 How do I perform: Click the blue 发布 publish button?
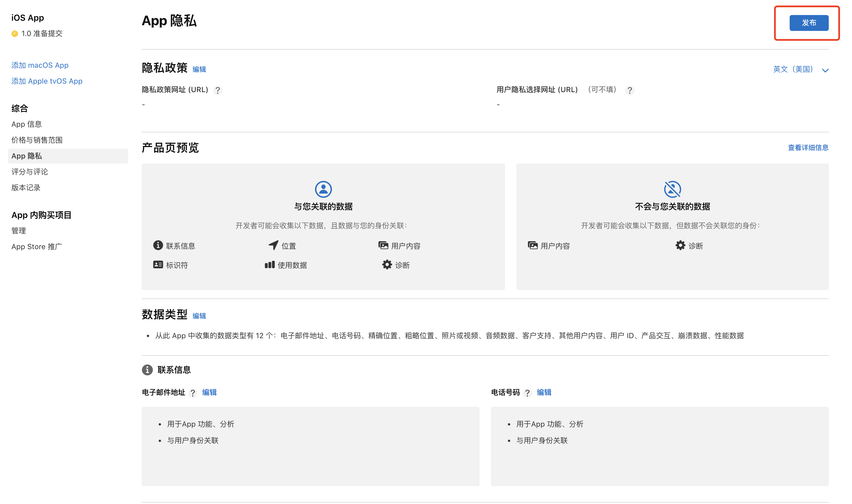pos(809,23)
